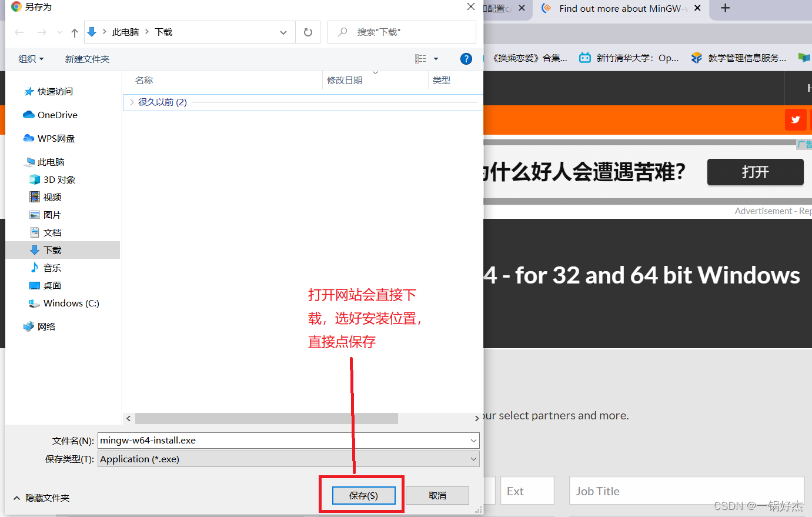Expand the address bar path history
Image resolution: width=812 pixels, height=517 pixels.
pos(283,32)
